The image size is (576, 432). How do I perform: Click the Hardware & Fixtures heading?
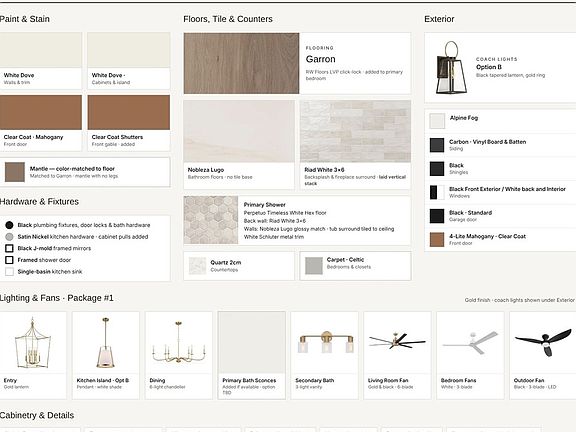tap(39, 202)
